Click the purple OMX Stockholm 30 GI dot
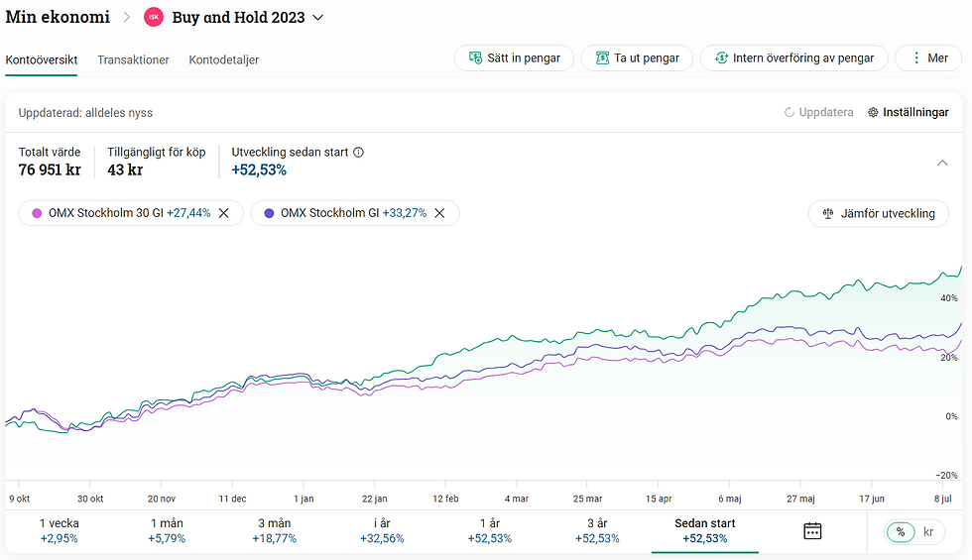 tap(38, 213)
